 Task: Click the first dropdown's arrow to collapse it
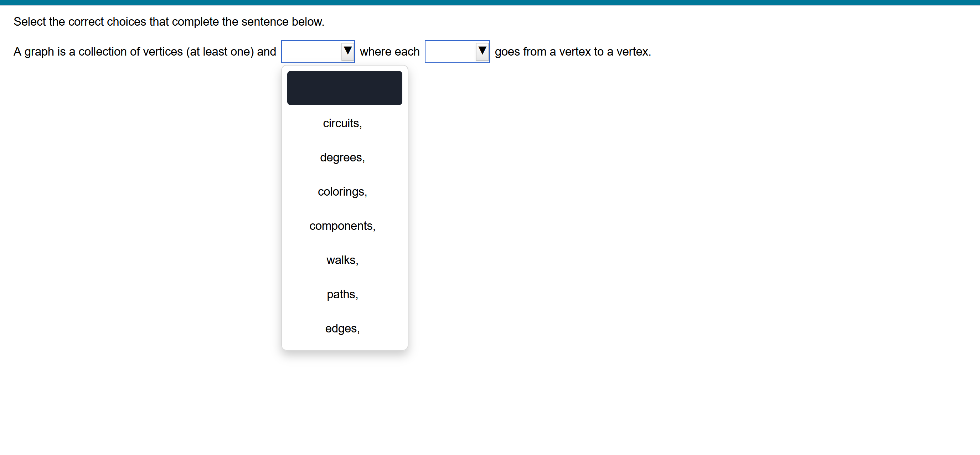coord(347,51)
